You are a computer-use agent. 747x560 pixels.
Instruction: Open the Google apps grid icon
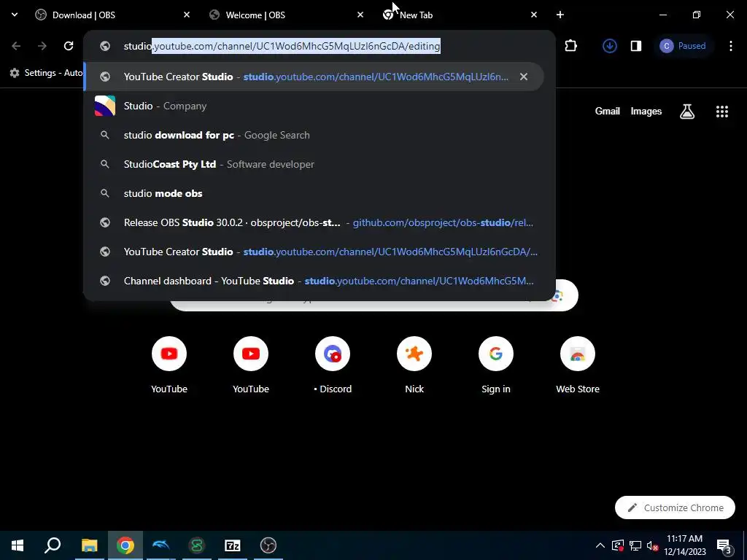(x=721, y=112)
